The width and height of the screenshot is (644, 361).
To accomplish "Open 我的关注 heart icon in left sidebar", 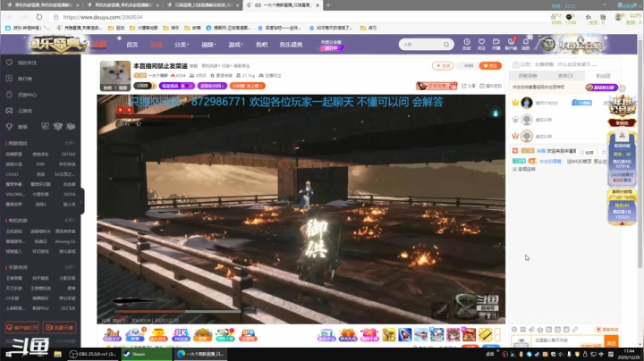I will (x=9, y=63).
